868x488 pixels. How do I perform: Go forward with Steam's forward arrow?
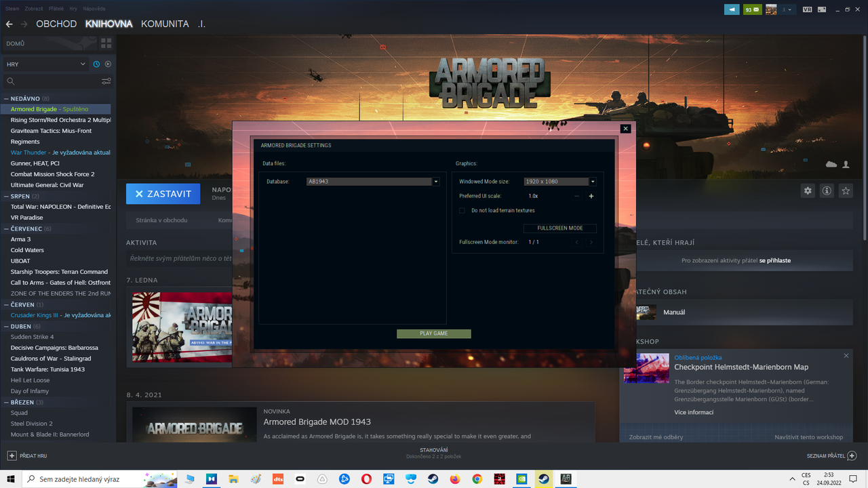click(x=24, y=24)
